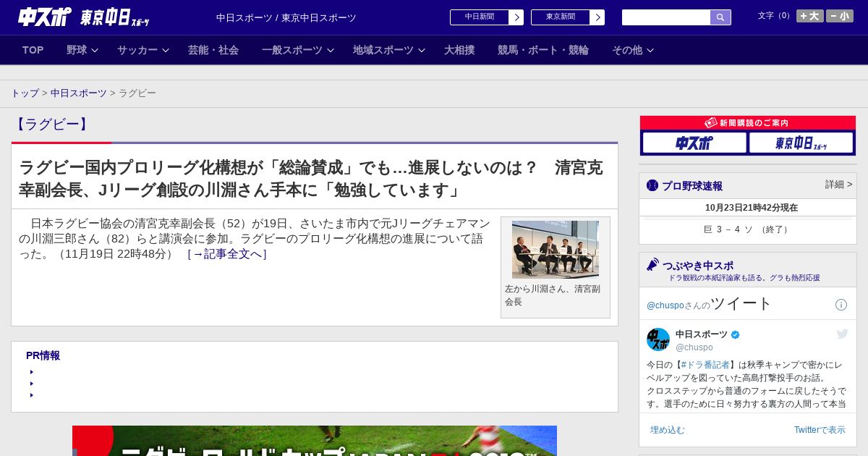This screenshot has height=456, width=868.
Task: Click the 東京中日スポーツ header logo
Action: pyautogui.click(x=114, y=17)
